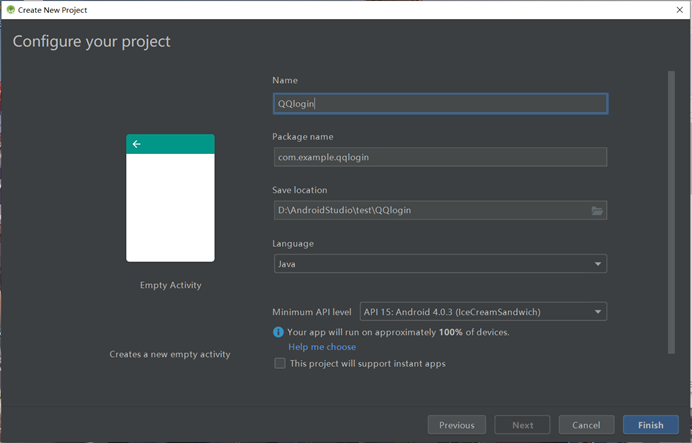
Task: Open the Language dropdown showing Java
Action: (x=440, y=264)
